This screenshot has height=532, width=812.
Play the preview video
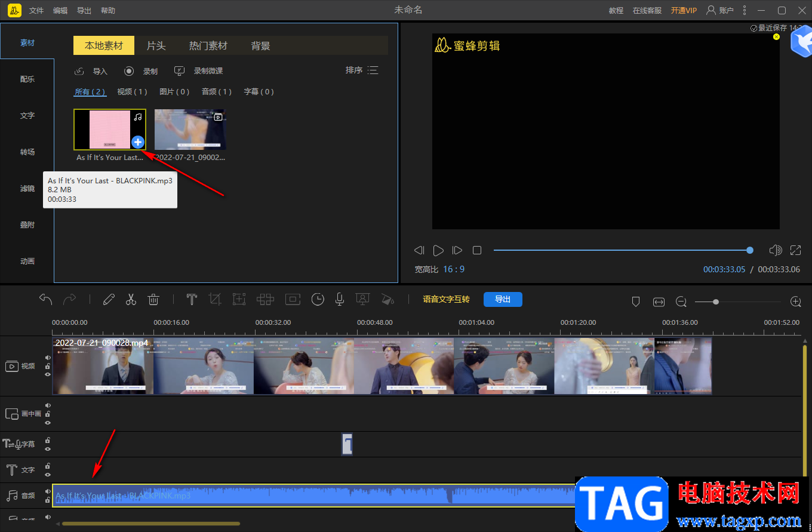[438, 250]
